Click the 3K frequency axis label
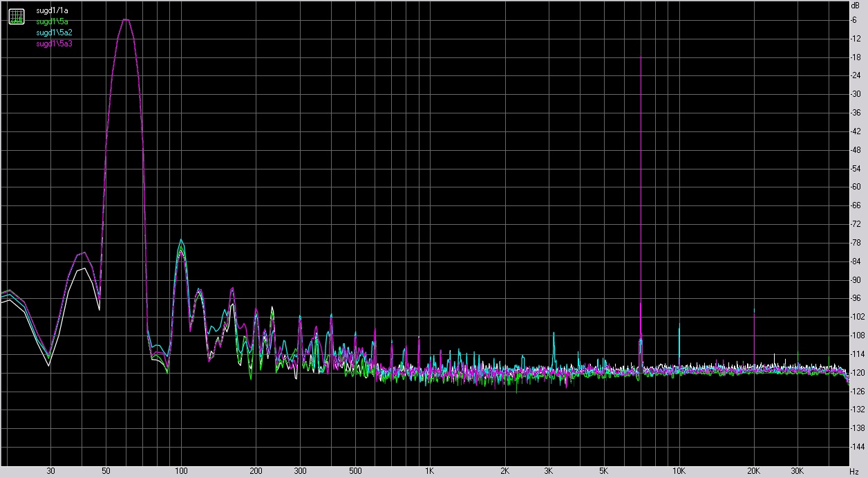Screen dimensions: 868x478 point(549,470)
